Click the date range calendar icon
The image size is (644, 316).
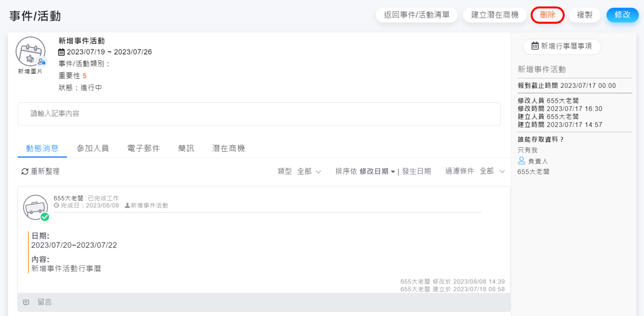click(62, 52)
